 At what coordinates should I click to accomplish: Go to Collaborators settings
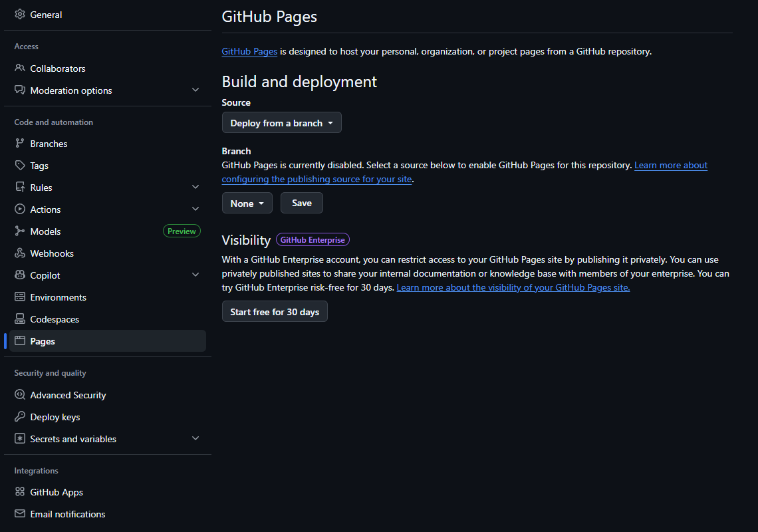click(x=107, y=68)
